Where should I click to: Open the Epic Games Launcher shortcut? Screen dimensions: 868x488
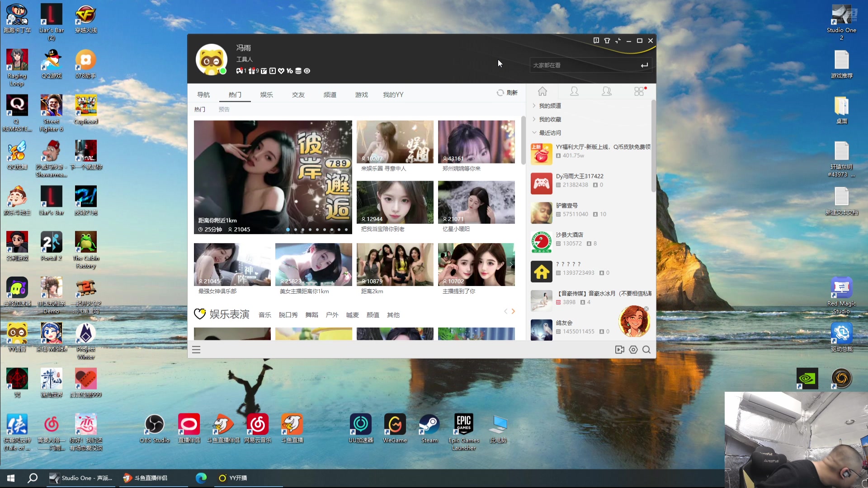[x=463, y=432]
